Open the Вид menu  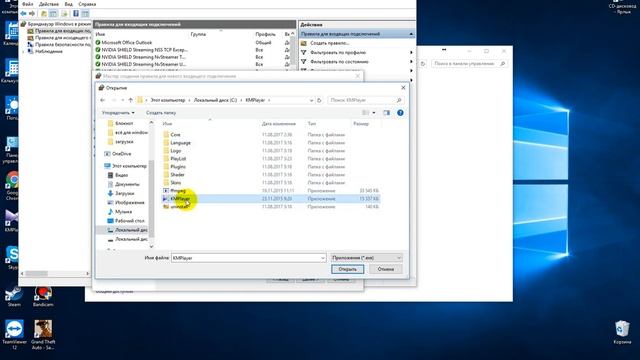click(69, 4)
